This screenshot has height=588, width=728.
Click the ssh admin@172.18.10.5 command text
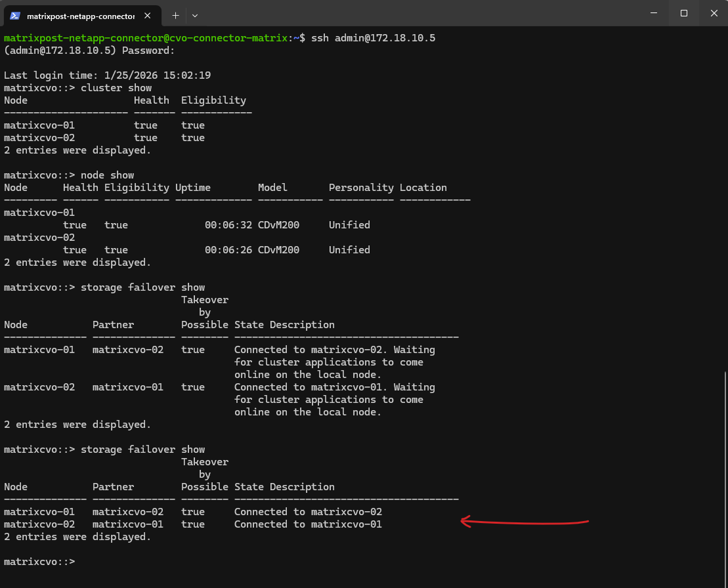click(x=373, y=38)
